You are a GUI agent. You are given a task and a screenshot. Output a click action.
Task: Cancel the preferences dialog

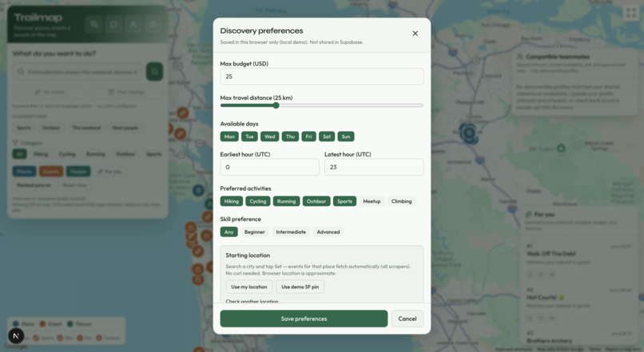407,318
